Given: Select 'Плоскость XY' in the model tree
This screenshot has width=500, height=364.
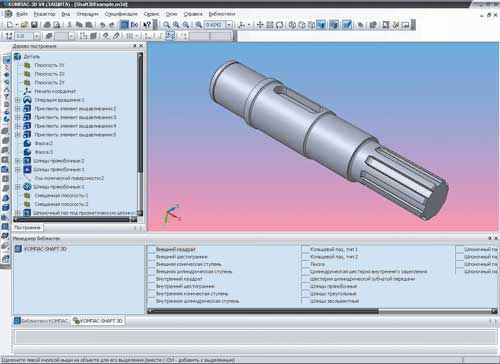Looking at the screenshot, I should (49, 65).
